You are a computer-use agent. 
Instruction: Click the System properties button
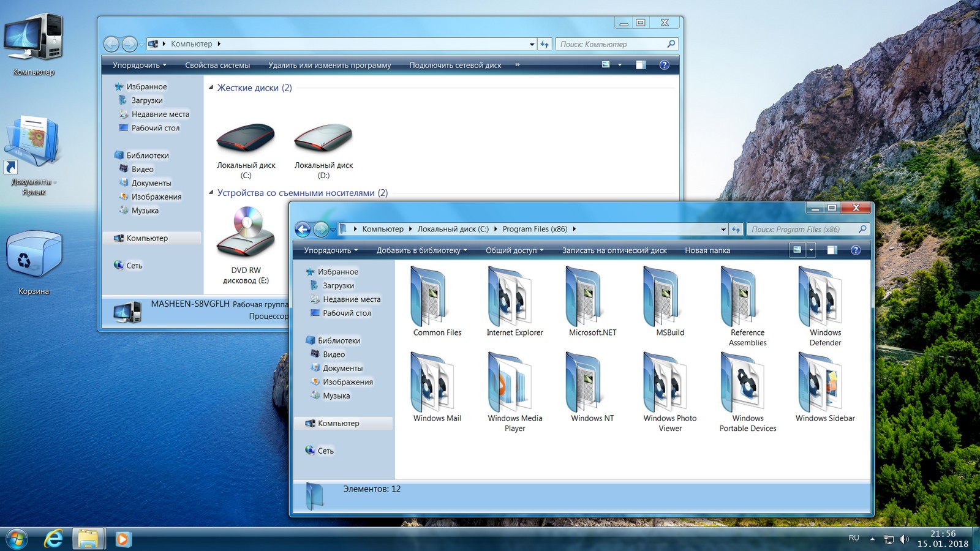[x=217, y=65]
